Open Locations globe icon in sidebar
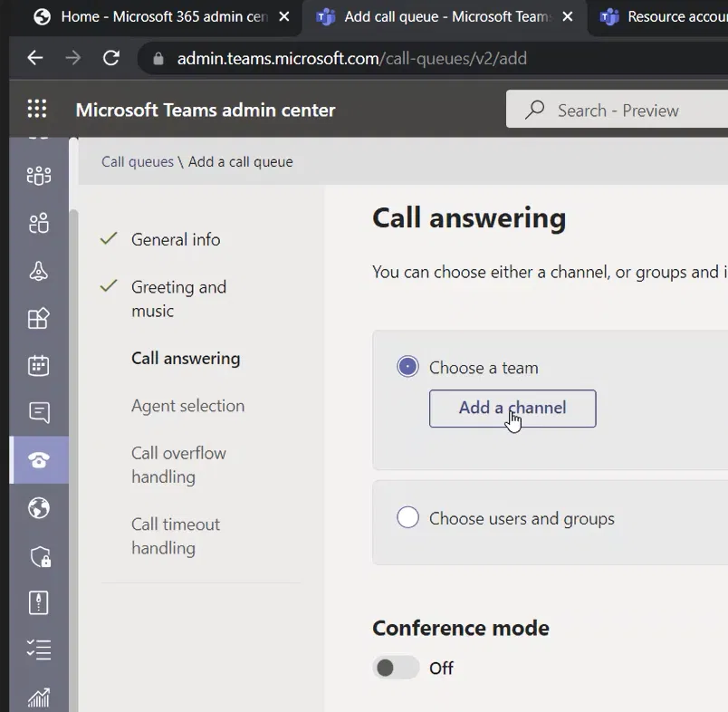 coord(39,508)
